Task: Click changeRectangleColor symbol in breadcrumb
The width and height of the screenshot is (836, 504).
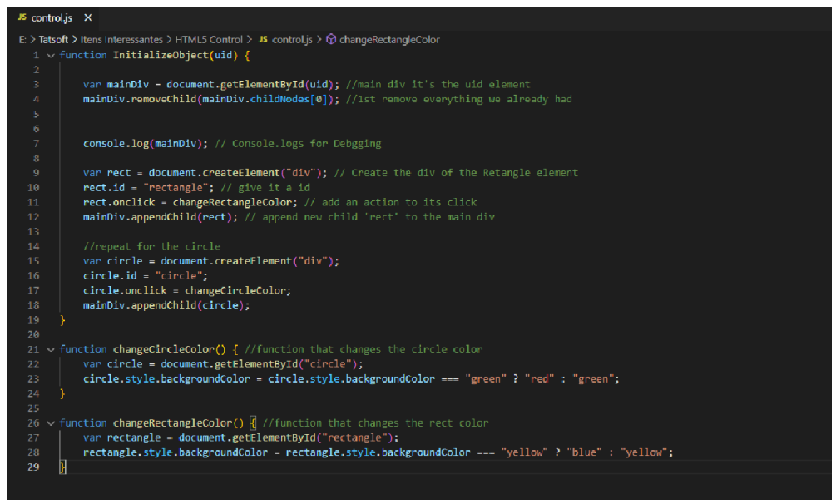Action: click(389, 39)
